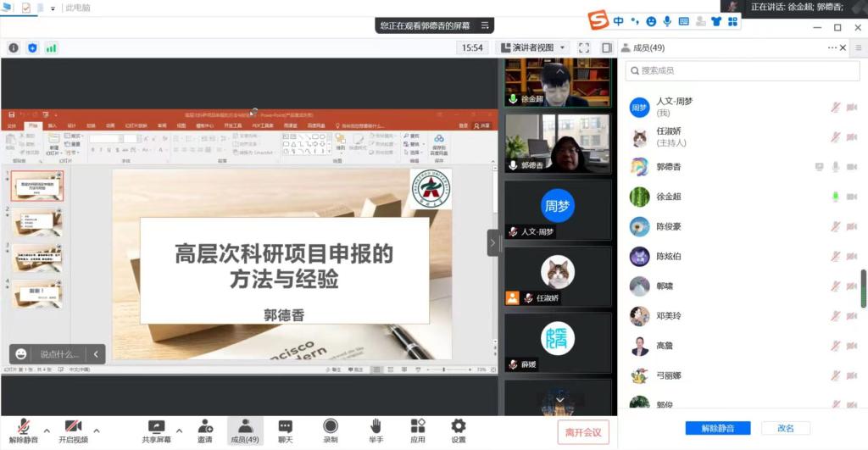Open the 聊天 chat icon
Viewport: 868px width, 450px height.
pos(286,431)
